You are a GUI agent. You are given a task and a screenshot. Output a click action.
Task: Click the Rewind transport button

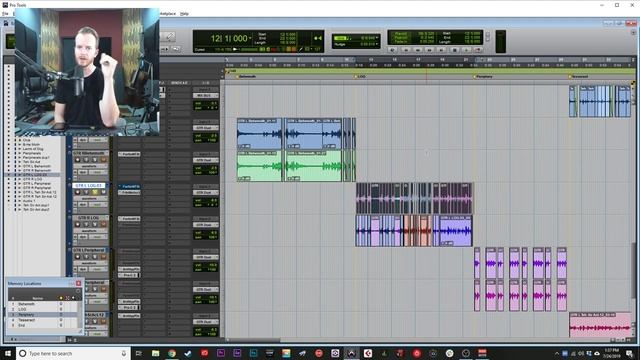click(x=418, y=50)
